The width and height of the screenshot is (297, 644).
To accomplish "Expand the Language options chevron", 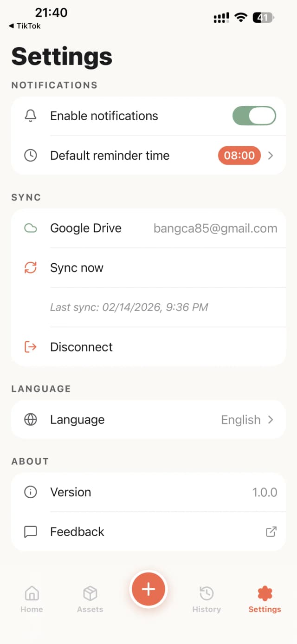I will click(271, 419).
